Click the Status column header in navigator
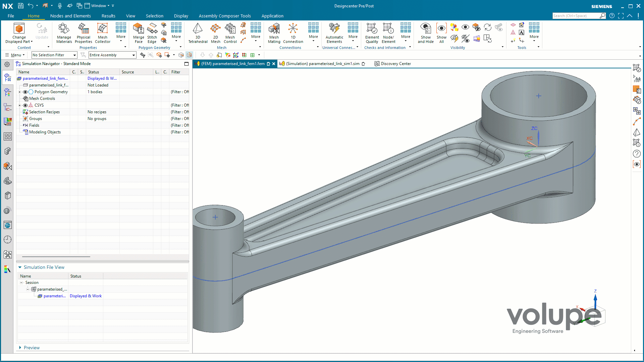This screenshot has height=362, width=644. point(103,72)
